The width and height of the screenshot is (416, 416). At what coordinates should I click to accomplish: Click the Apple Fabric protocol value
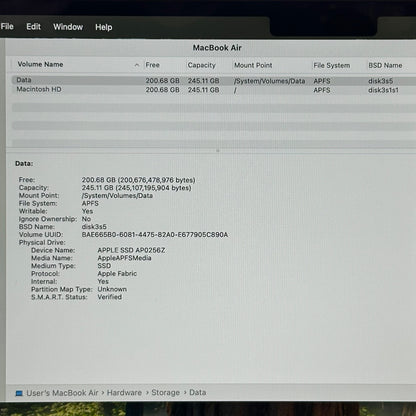(x=117, y=274)
